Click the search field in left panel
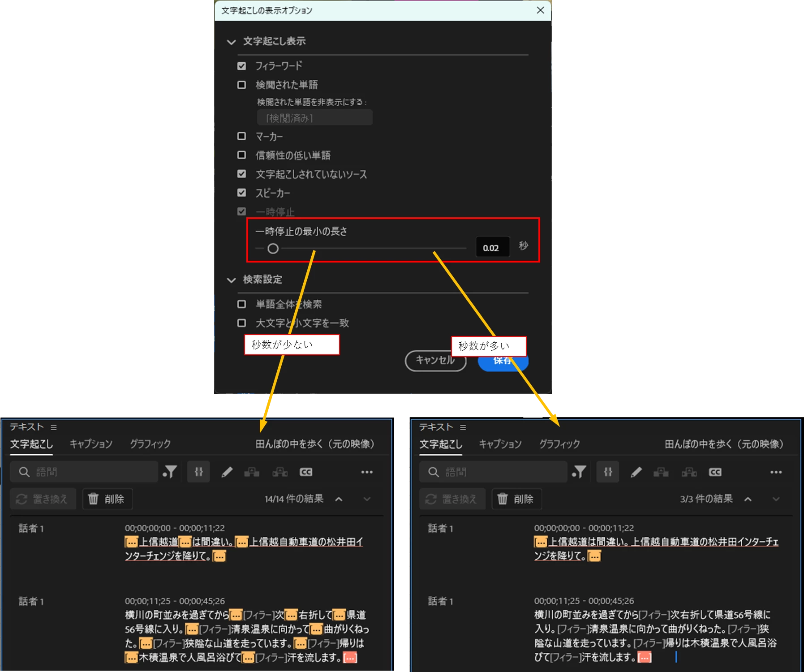Screen dimensions: 804x672 [x=84, y=472]
